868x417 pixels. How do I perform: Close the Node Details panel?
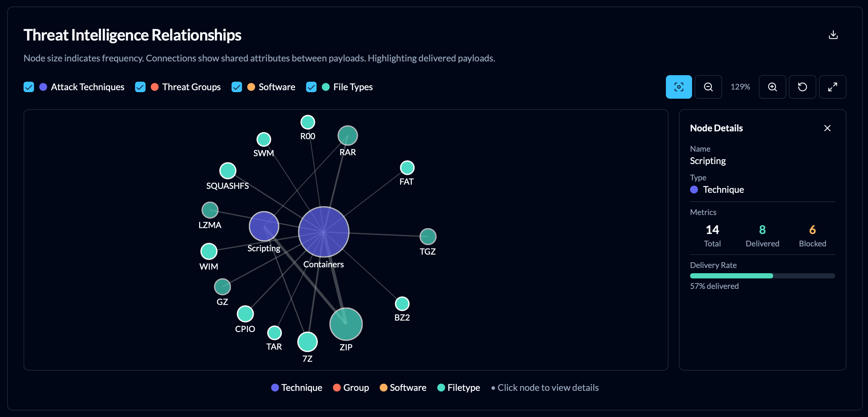[x=827, y=128]
